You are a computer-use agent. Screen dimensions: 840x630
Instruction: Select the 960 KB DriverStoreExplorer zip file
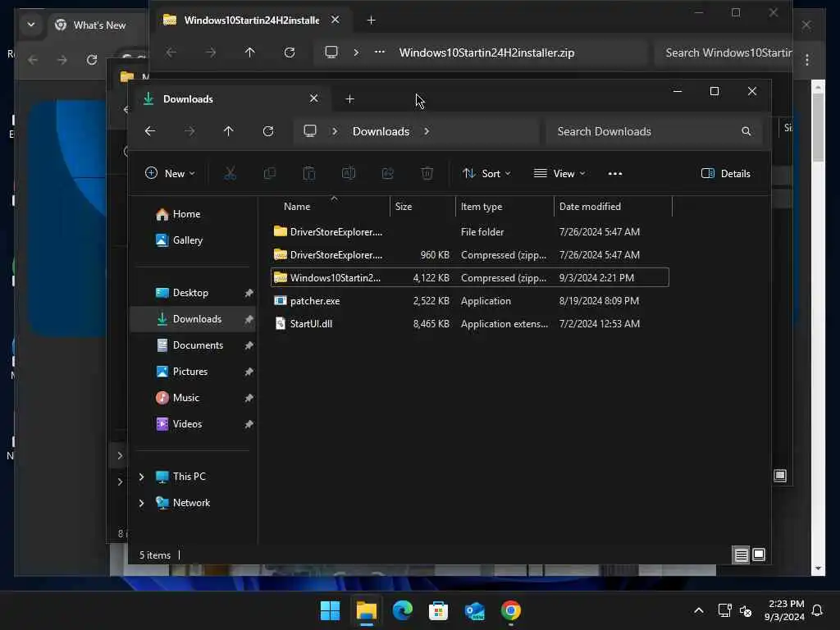coord(470,255)
